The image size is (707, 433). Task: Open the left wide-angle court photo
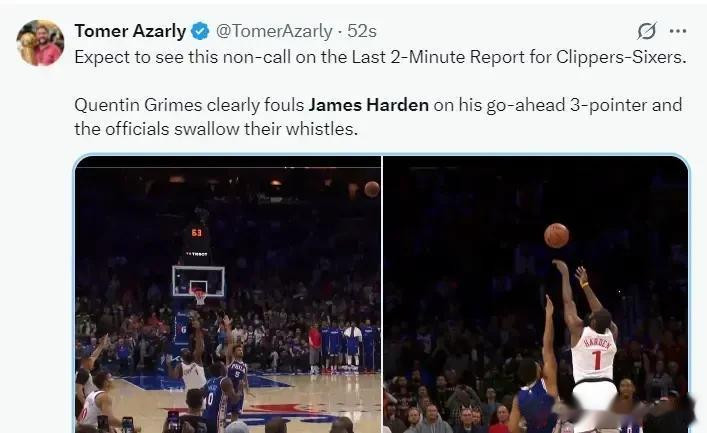click(228, 294)
